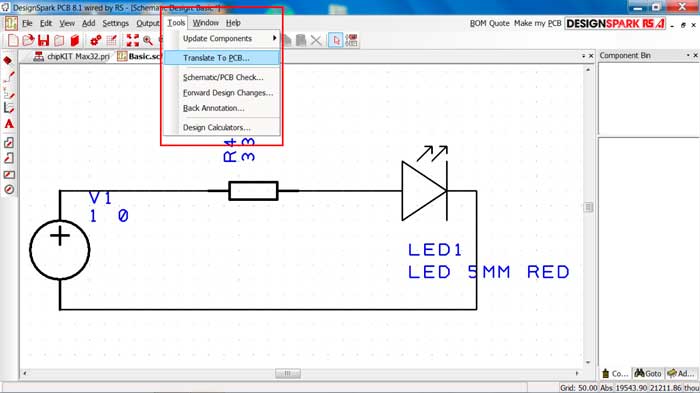This screenshot has width=700, height=393.
Task: Click the DesignSpark RS logo banner
Action: point(615,24)
